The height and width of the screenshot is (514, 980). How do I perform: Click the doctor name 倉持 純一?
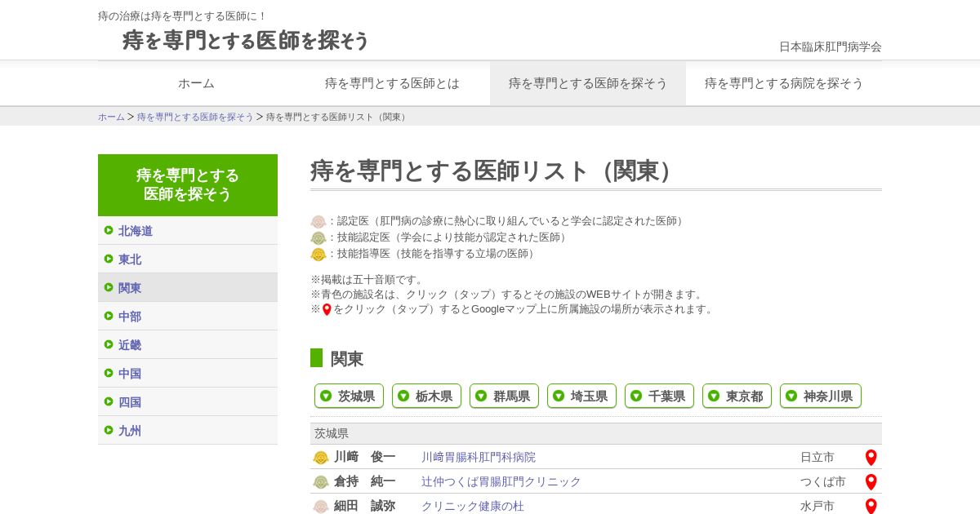pos(364,481)
